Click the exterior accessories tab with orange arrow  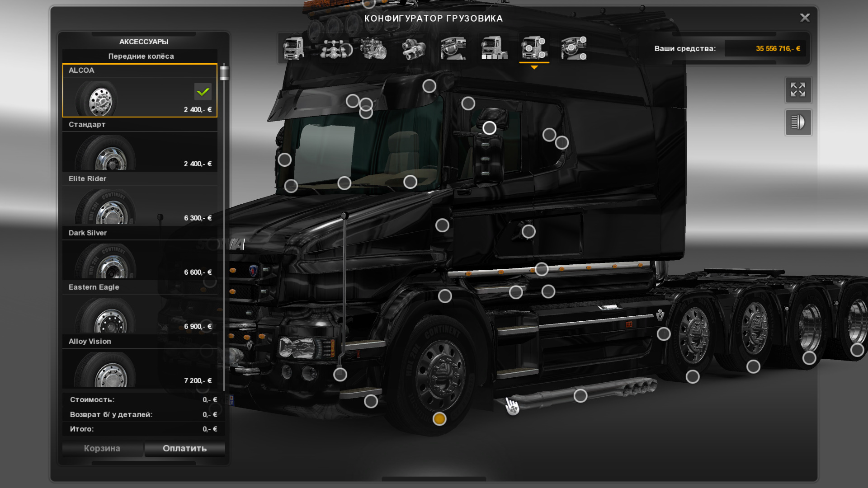pos(534,48)
